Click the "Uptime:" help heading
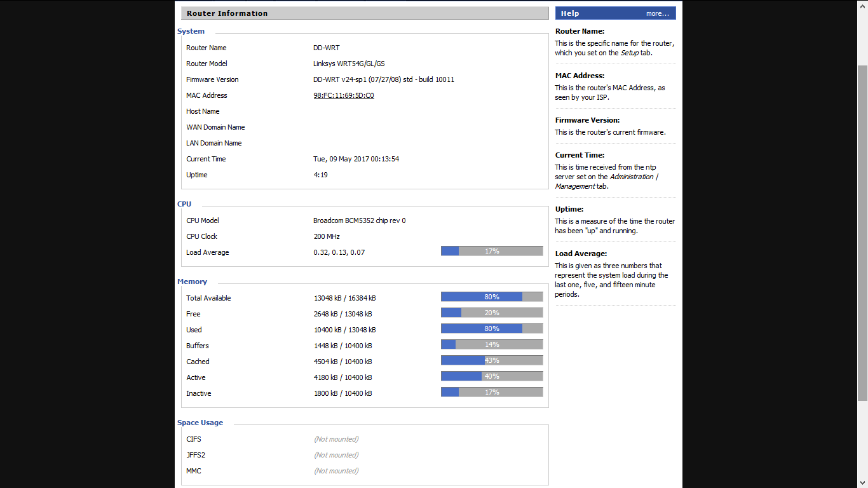The image size is (868, 488). tap(569, 209)
